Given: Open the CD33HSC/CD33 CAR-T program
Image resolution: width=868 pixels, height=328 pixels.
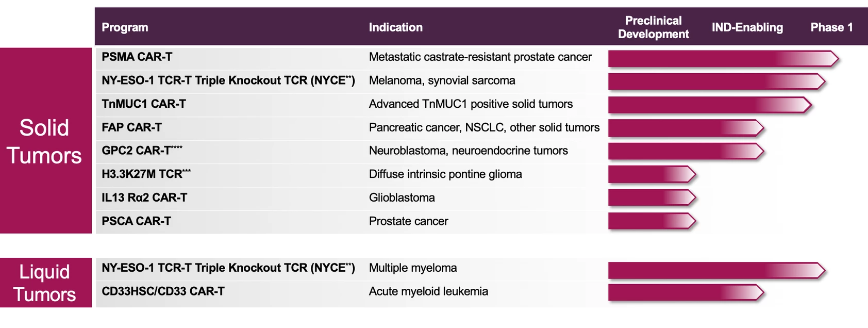Looking at the screenshot, I should point(163,291).
